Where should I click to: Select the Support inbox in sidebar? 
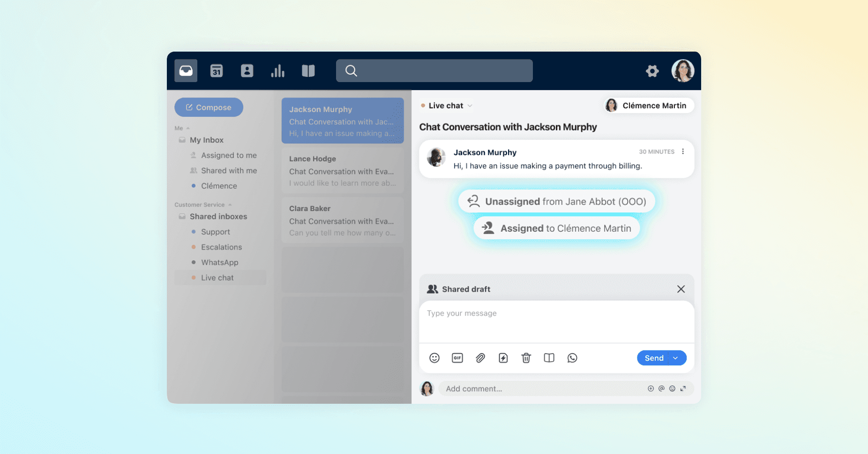coord(215,232)
